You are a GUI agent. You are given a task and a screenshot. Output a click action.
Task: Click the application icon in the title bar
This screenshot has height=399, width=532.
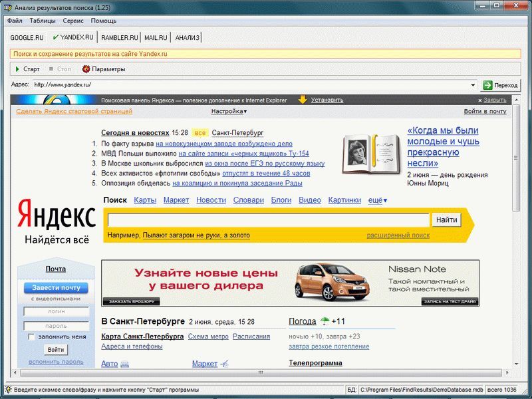click(7, 7)
